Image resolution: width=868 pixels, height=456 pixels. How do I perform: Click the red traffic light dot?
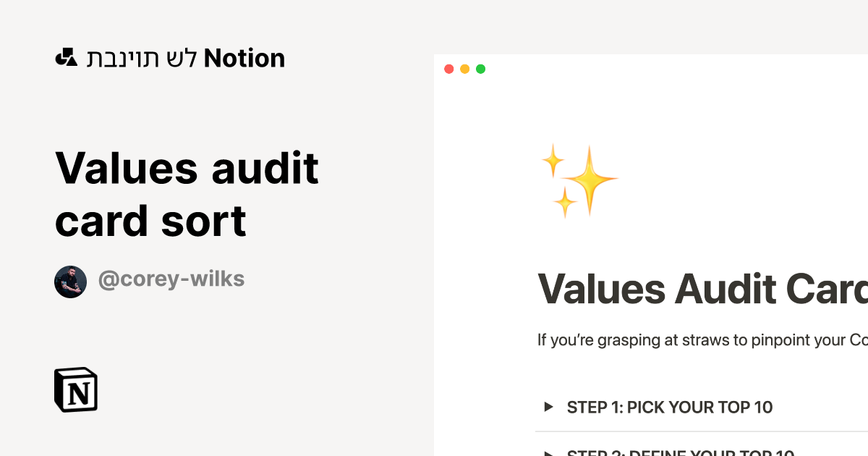(450, 69)
